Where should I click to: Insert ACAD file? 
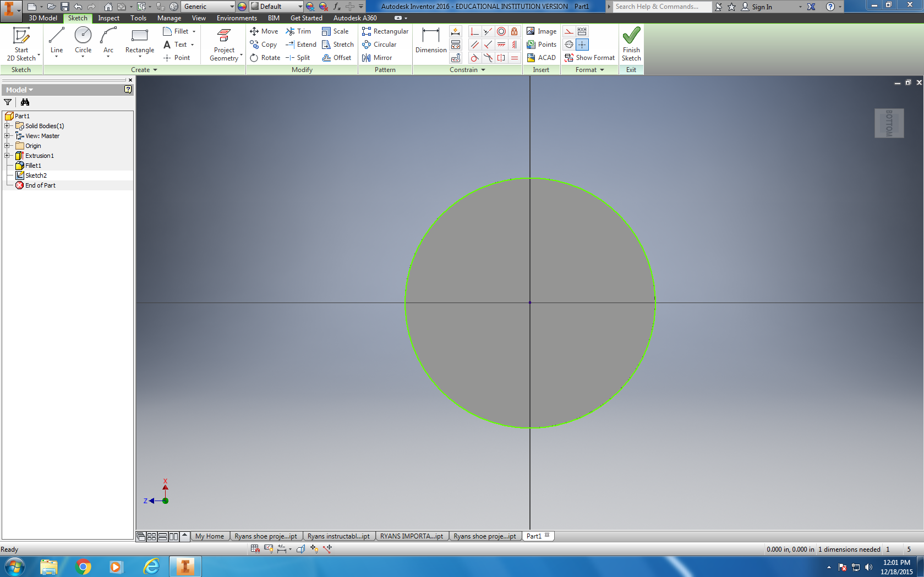[x=541, y=58]
